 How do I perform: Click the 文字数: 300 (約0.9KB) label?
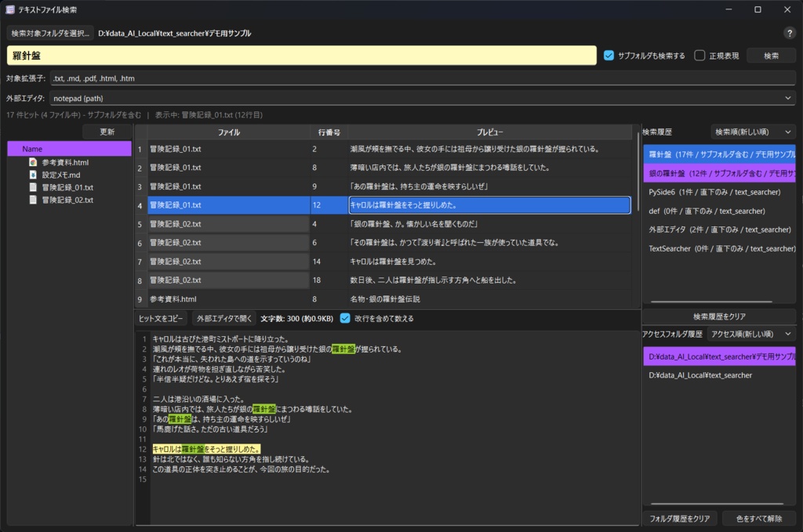[296, 318]
